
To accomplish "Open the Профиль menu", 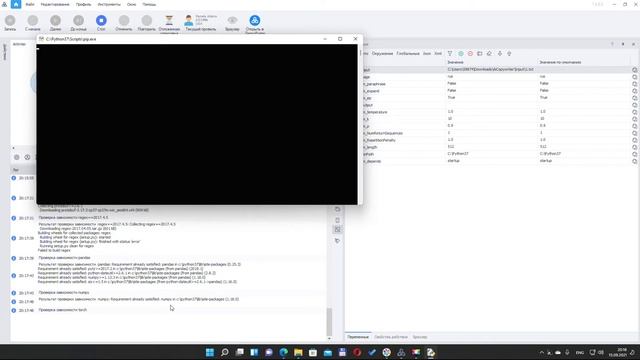I will click(83, 4).
